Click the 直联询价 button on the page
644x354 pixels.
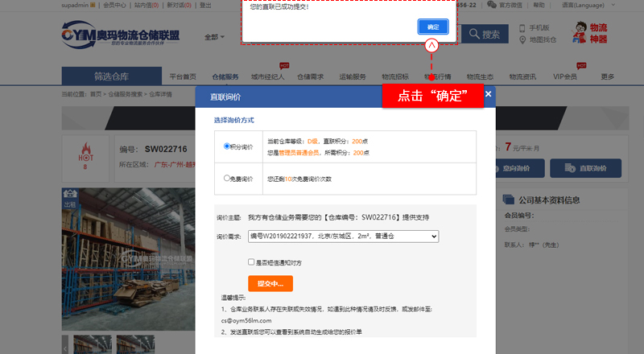(x=589, y=168)
